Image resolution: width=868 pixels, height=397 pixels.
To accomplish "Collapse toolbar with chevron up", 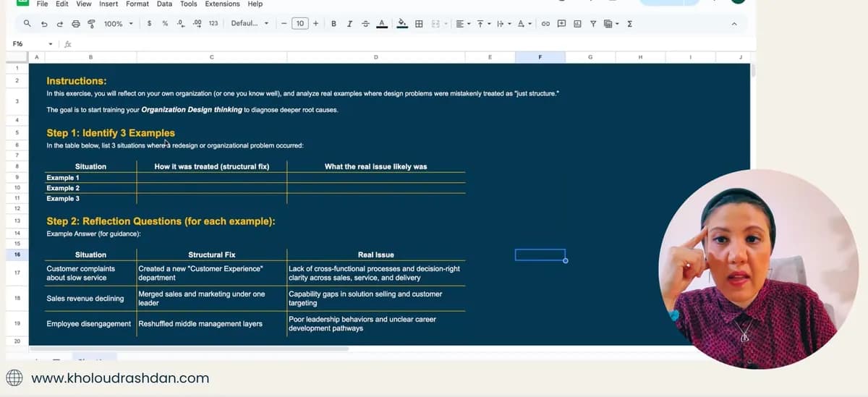I will coord(734,24).
